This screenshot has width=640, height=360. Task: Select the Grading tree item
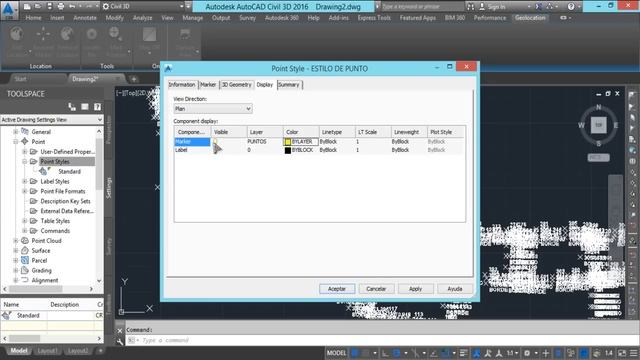42,270
